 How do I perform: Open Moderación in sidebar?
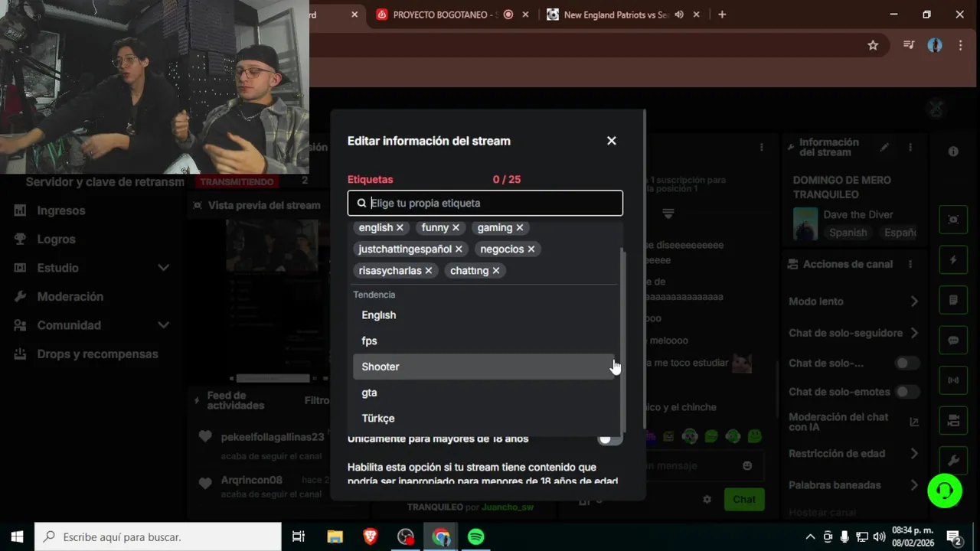click(70, 296)
